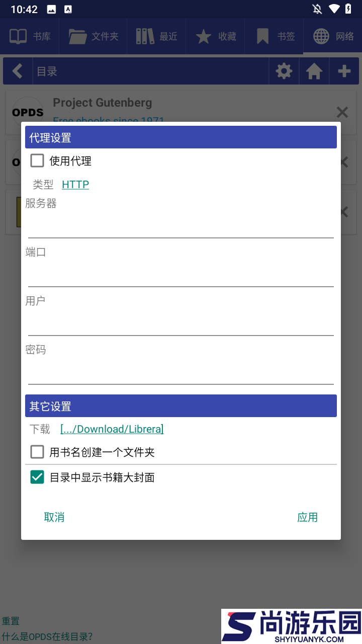
Task: Open the settings gear on the toolbar
Action: pyautogui.click(x=284, y=71)
